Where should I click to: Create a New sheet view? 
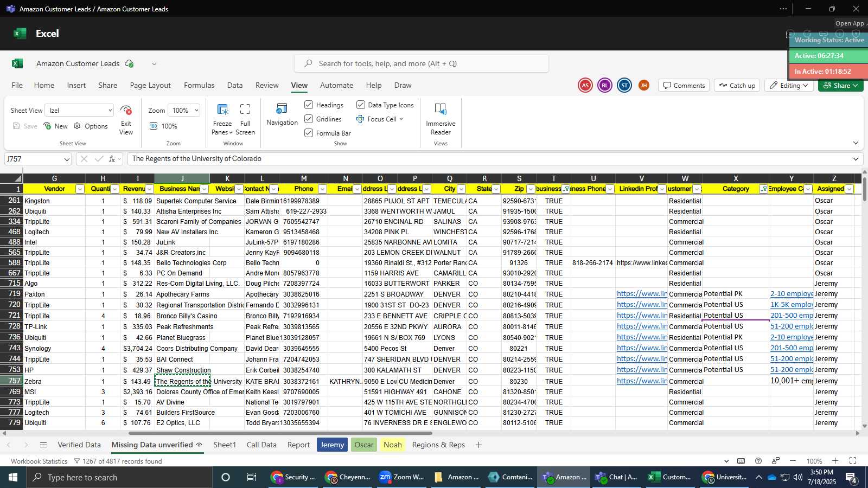click(x=55, y=126)
